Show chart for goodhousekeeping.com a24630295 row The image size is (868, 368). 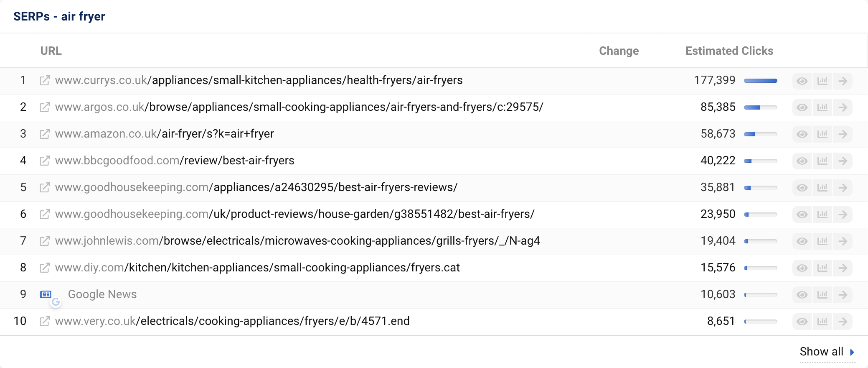(x=822, y=188)
